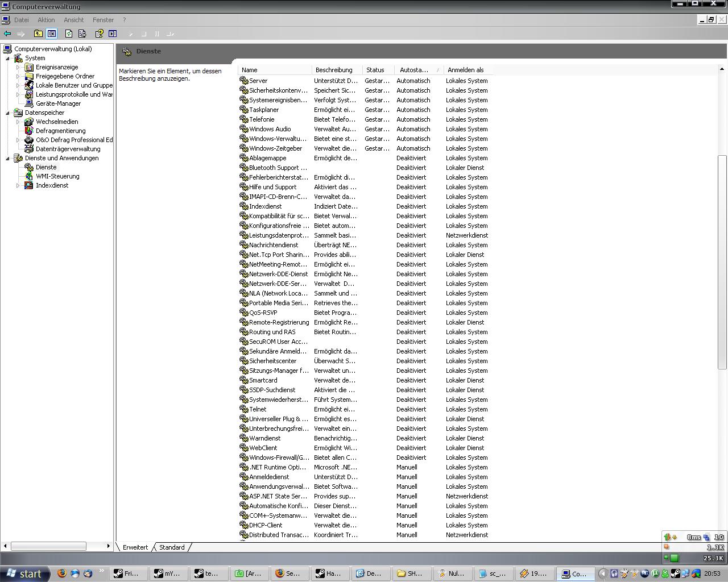Select the Routing und RAS service row
Viewport: 728px width, 582px height.
pos(366,332)
